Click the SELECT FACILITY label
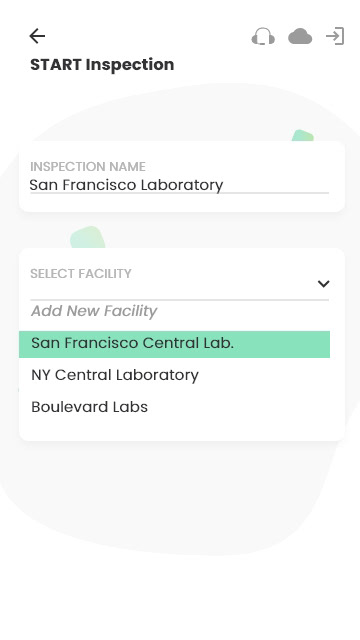Screen dimensions: 360x640 pos(81,273)
